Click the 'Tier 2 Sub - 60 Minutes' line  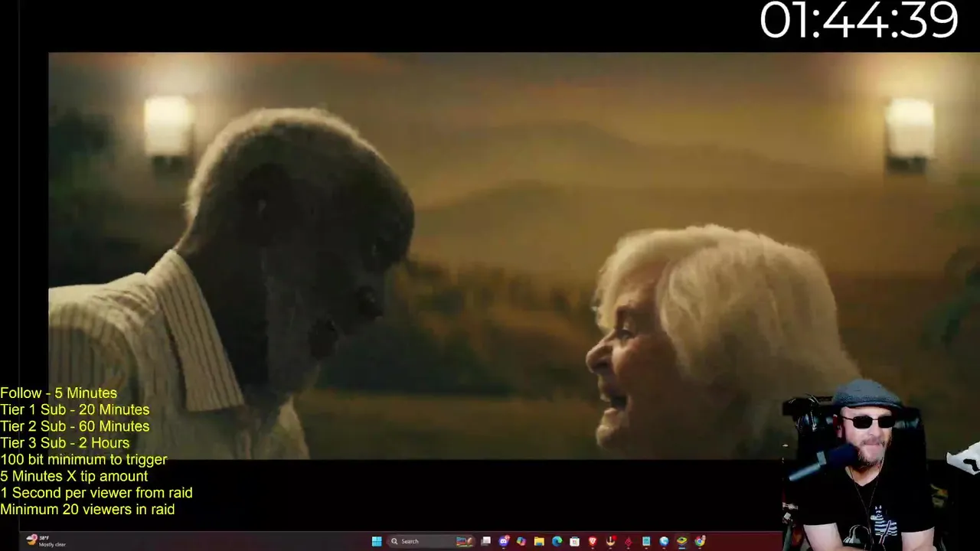75,426
